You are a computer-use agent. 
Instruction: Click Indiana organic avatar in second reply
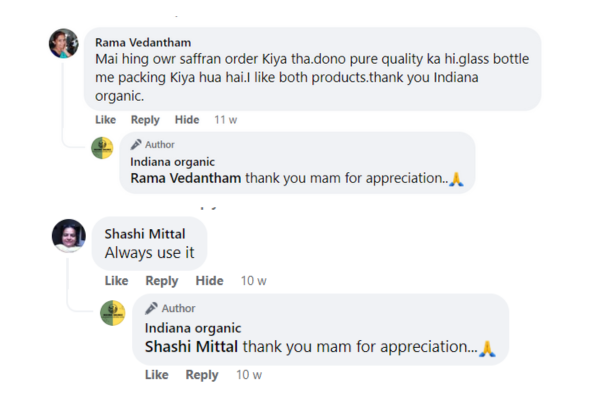pos(113,313)
